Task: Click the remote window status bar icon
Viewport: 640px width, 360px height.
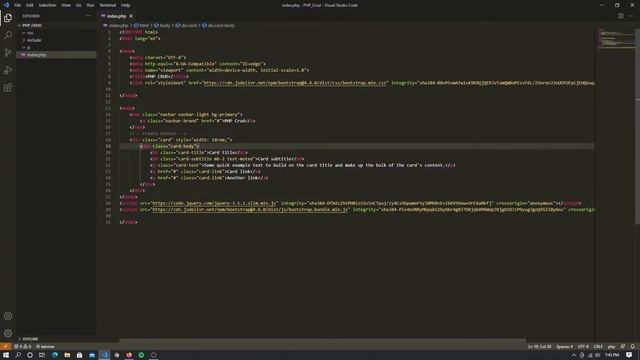Action: coord(6,347)
